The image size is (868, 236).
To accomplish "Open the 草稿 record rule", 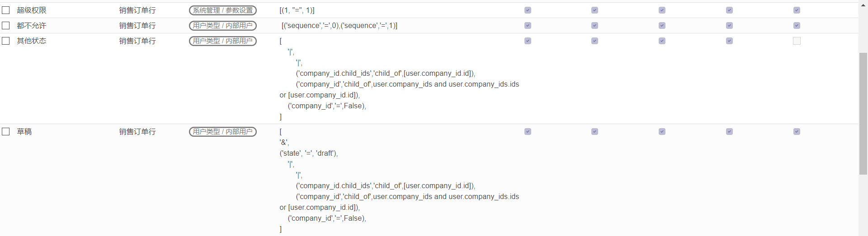I will click(24, 132).
